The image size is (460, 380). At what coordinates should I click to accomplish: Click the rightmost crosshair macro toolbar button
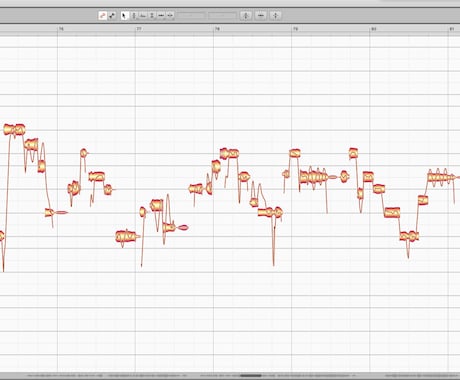(x=275, y=15)
